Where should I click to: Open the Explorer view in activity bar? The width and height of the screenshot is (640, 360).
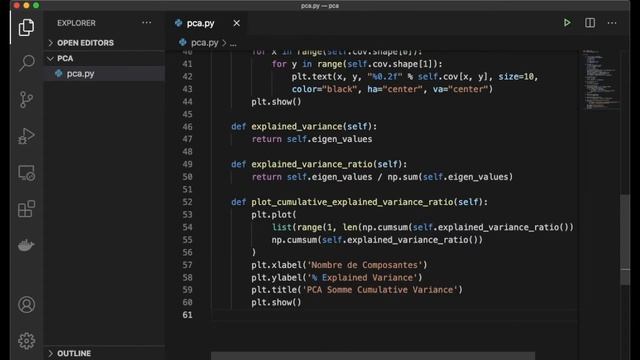(x=27, y=27)
